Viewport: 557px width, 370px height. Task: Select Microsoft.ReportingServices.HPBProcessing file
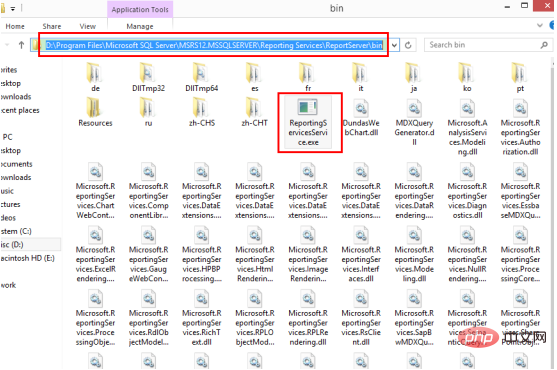tap(201, 255)
